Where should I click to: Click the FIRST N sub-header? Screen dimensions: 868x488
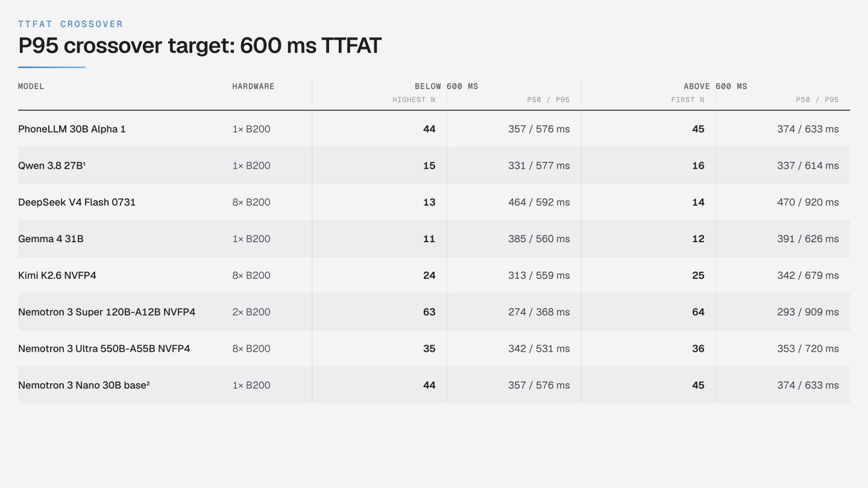[x=688, y=100]
